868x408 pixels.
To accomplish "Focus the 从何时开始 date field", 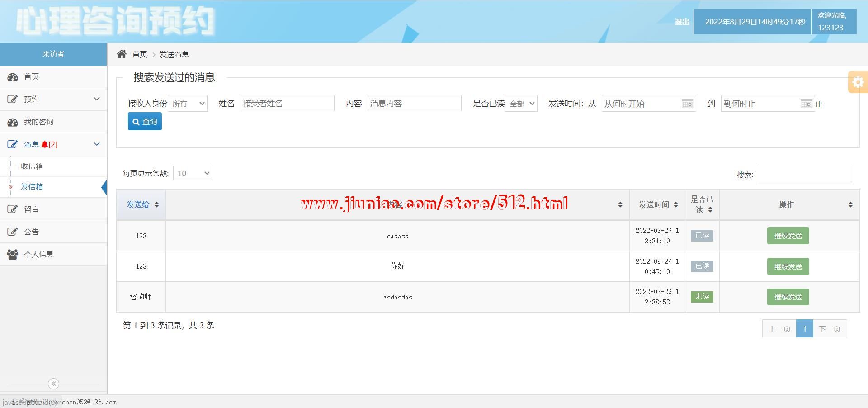I will (649, 104).
